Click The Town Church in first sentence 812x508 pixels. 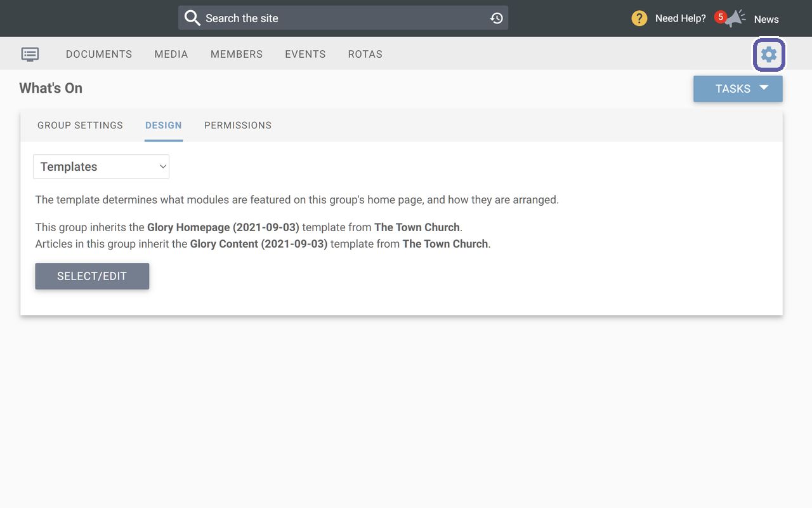point(417,227)
